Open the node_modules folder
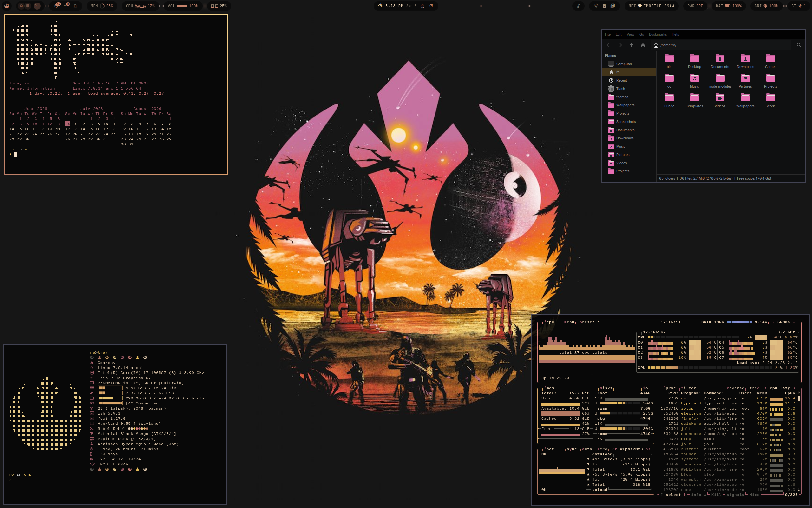Image resolution: width=812 pixels, height=508 pixels. [720, 81]
